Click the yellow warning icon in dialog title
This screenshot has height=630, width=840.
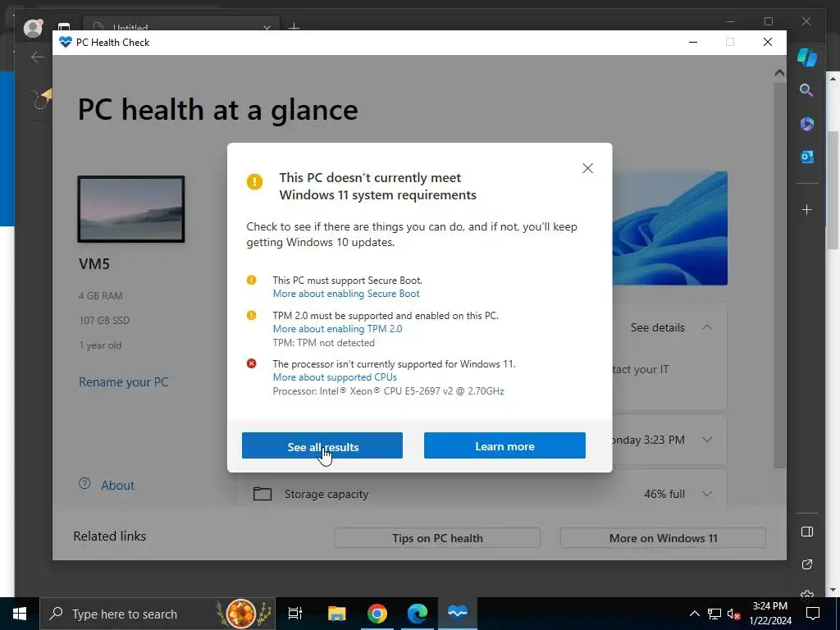pos(254,181)
